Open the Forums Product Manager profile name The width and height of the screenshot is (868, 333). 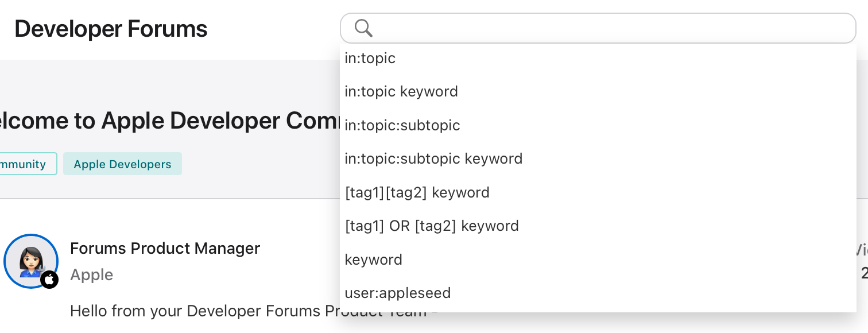(165, 249)
